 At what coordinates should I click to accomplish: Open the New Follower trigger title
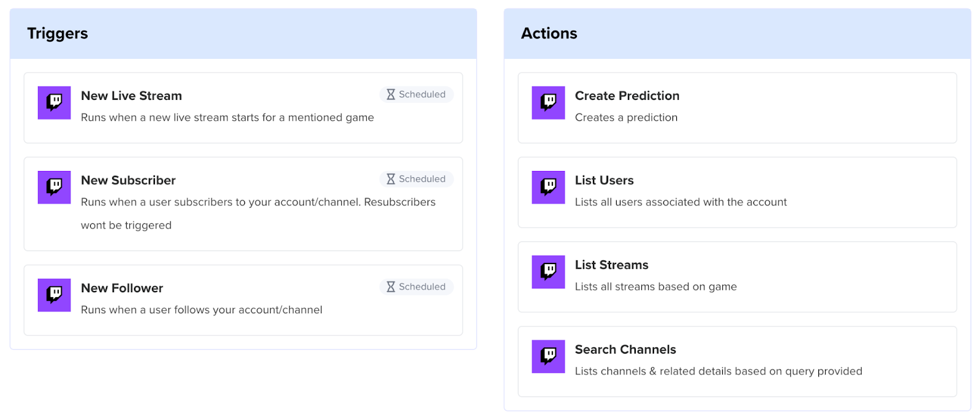(122, 288)
